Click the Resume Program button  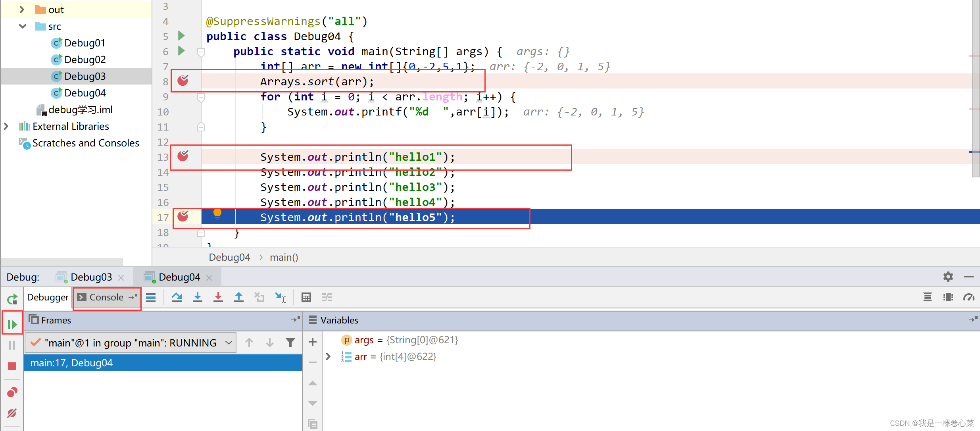tap(12, 324)
